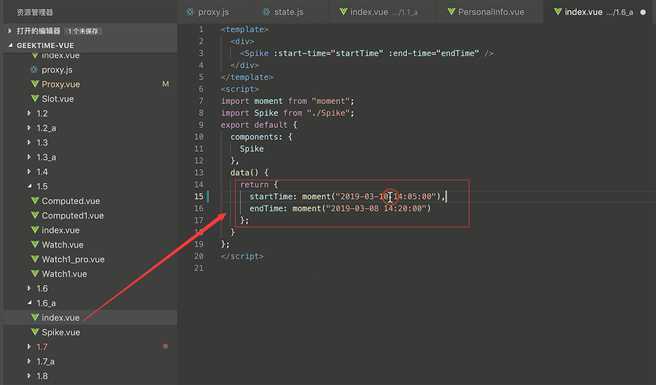Click line number 20 in the gutter
Image resolution: width=656 pixels, height=385 pixels.
coord(199,256)
